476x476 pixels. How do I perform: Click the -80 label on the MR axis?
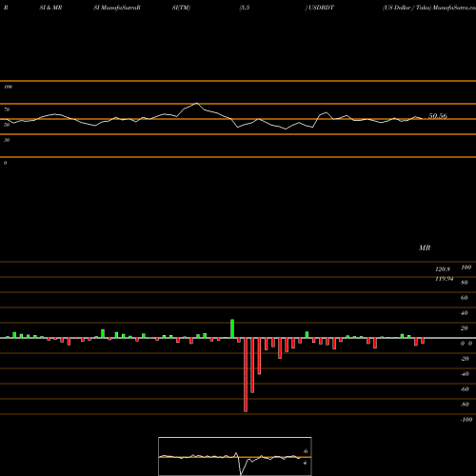465,405
